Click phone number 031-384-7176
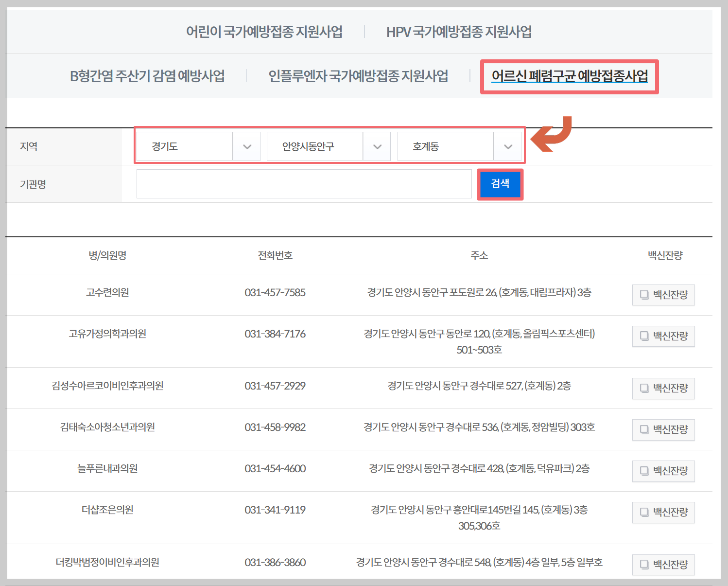Screen dimensions: 728x586 point(275,334)
